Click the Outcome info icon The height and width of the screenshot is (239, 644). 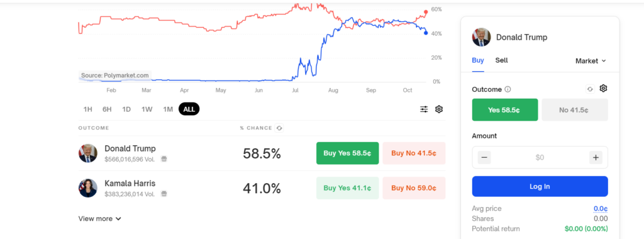coord(508,89)
